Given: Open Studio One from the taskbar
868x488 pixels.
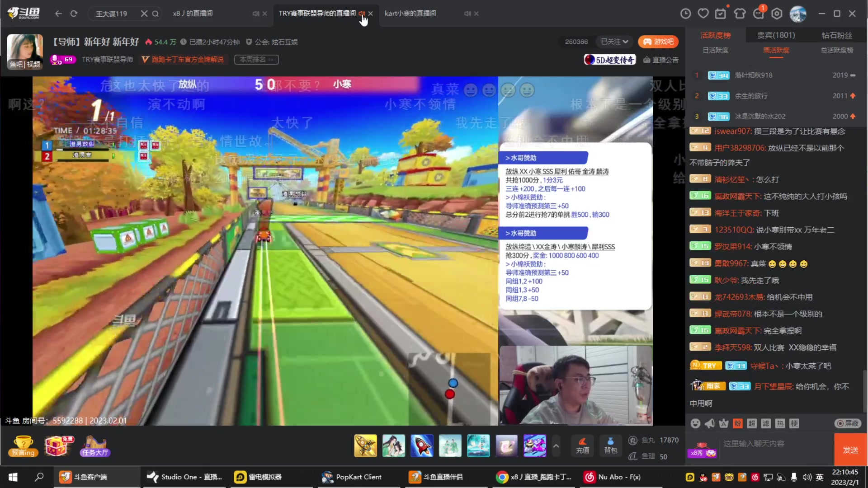Looking at the screenshot, I should (x=185, y=477).
